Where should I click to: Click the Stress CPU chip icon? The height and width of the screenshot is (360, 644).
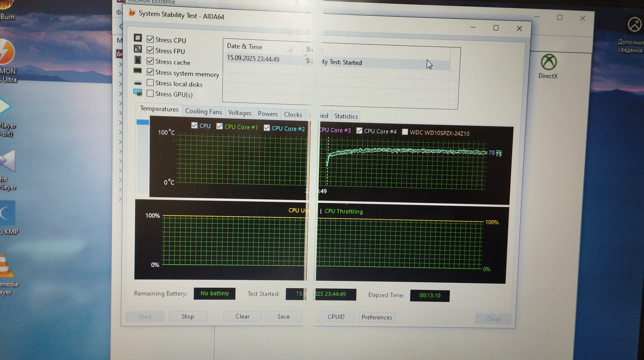tap(138, 38)
